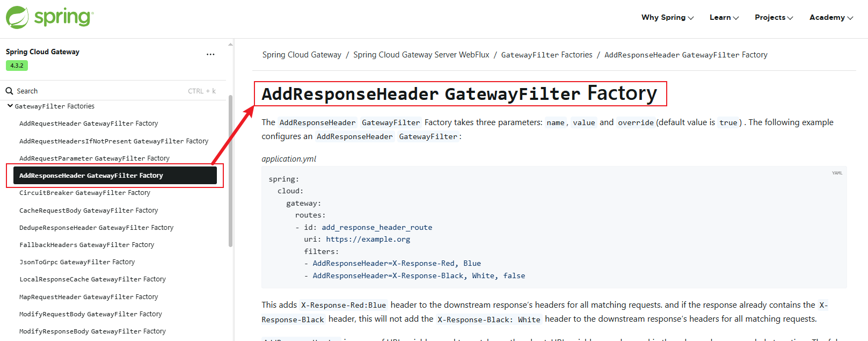Expand the Why Spring menu
The image size is (868, 341).
click(667, 18)
